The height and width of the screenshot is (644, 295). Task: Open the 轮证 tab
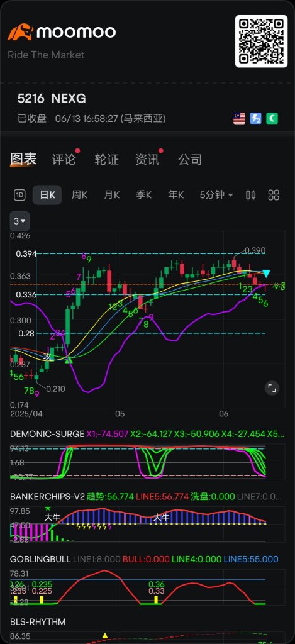(x=106, y=159)
